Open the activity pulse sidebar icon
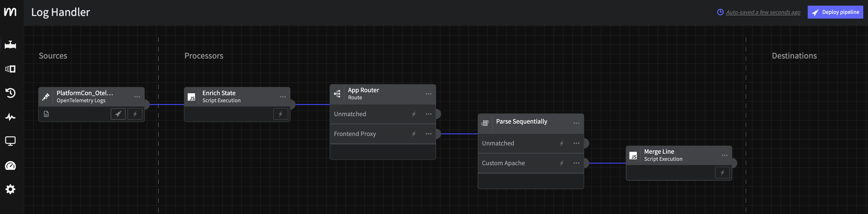This screenshot has height=214, width=868. 10,117
